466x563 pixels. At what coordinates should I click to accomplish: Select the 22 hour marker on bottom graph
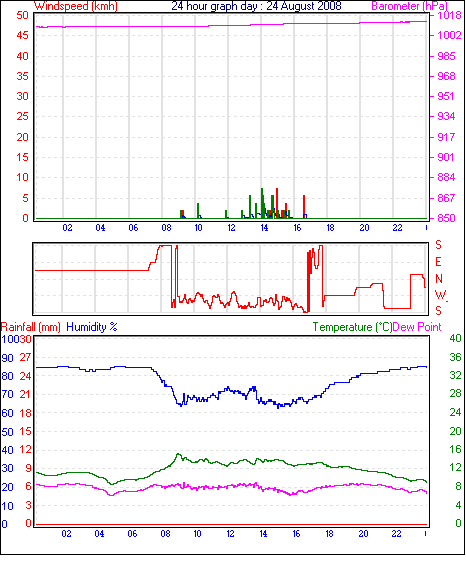pos(396,534)
